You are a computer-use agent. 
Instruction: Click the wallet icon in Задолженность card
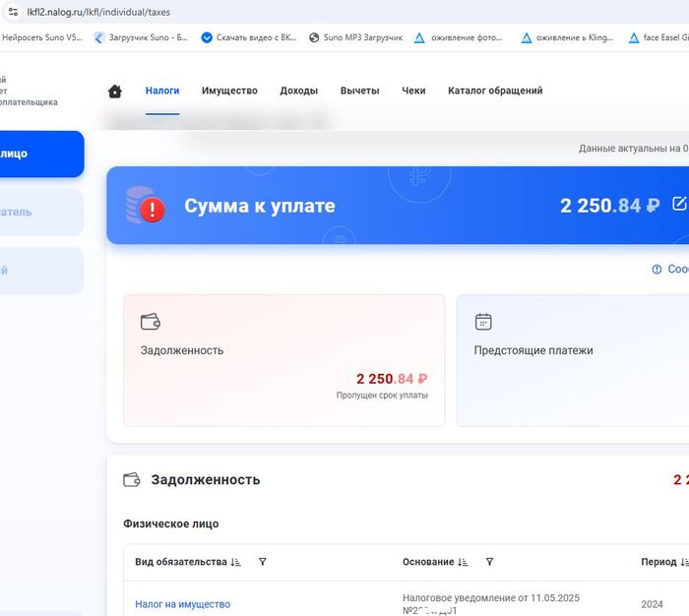[x=151, y=322]
